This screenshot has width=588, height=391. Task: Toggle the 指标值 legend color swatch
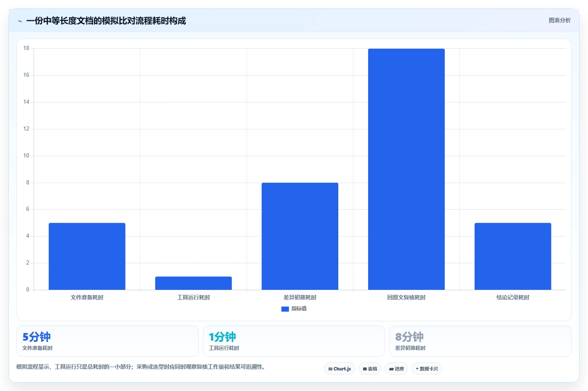pos(285,309)
